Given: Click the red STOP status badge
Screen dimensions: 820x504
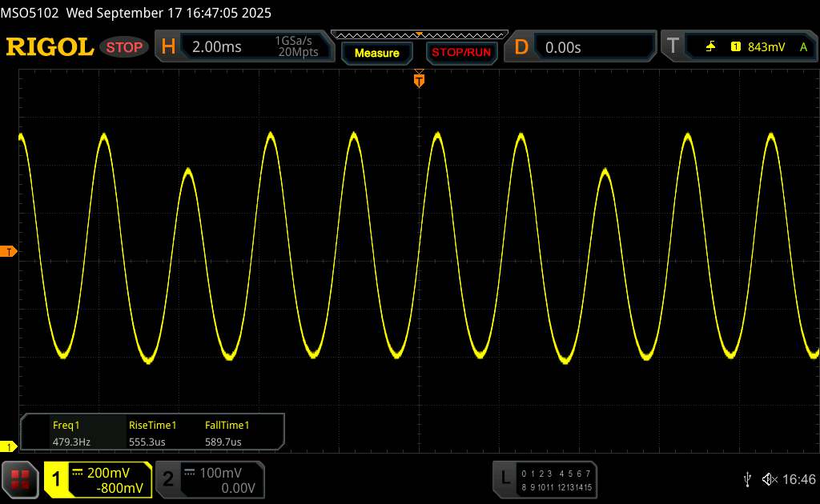Looking at the screenshot, I should (x=125, y=47).
